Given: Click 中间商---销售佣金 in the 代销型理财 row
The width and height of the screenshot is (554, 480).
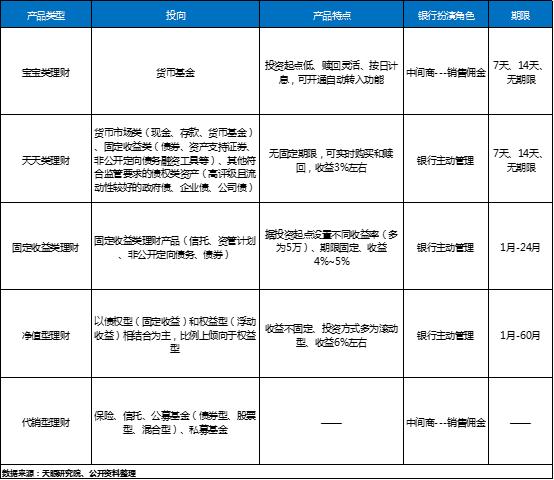Looking at the screenshot, I should 446,421.
